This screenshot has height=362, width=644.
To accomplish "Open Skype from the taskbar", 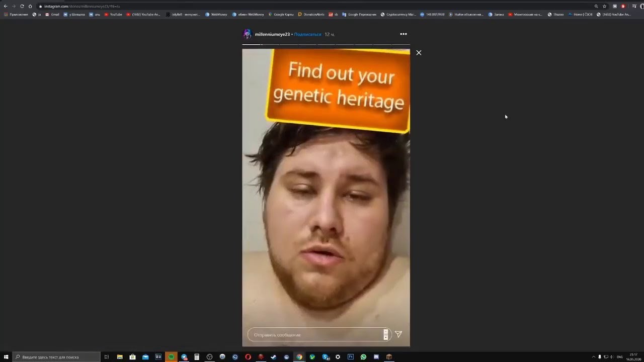I will 326,357.
